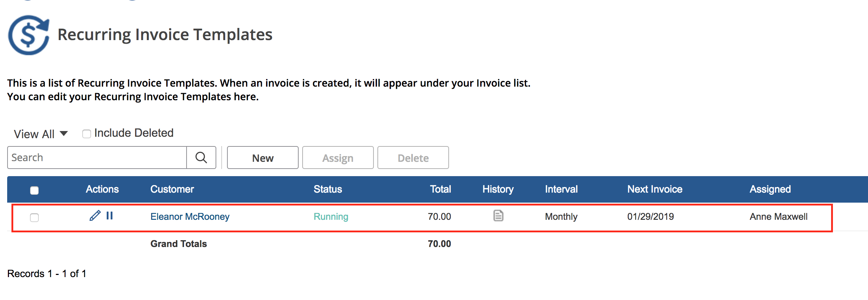Pause the running recurring invoice template

click(x=110, y=216)
